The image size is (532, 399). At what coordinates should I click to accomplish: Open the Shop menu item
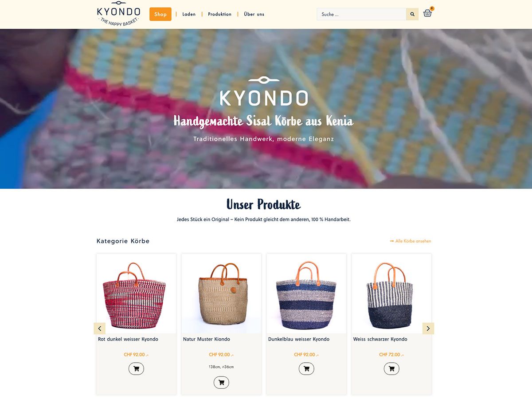point(160,14)
